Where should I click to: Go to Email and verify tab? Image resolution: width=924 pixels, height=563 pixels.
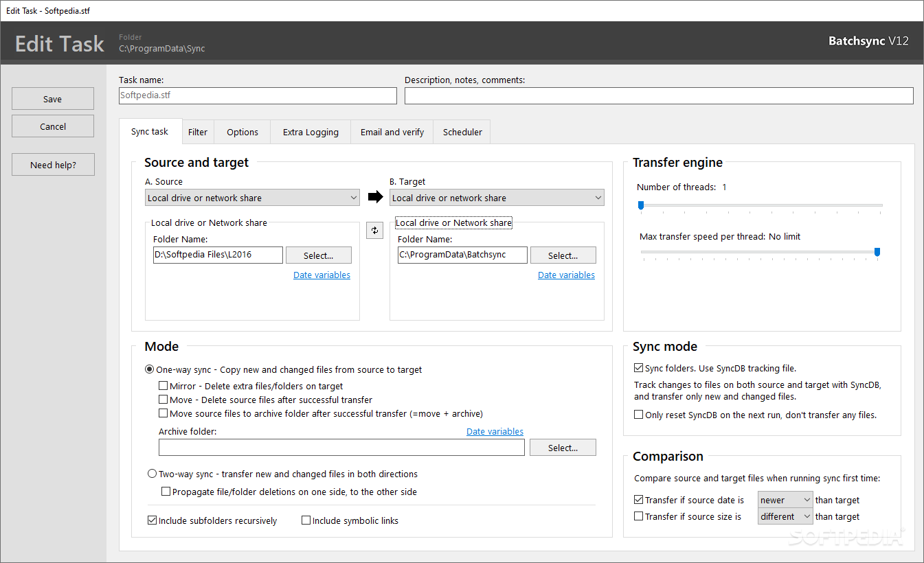pyautogui.click(x=392, y=132)
